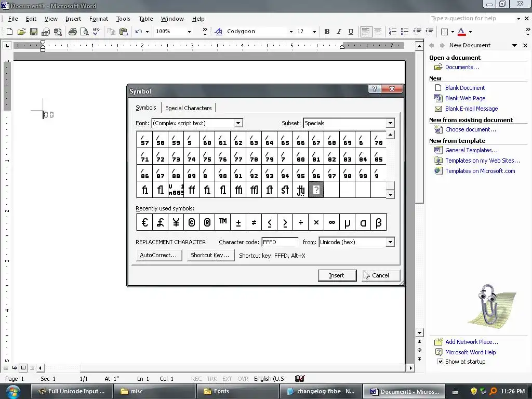Open the File menu
Viewport: 532px width, 399px height.
point(13,19)
